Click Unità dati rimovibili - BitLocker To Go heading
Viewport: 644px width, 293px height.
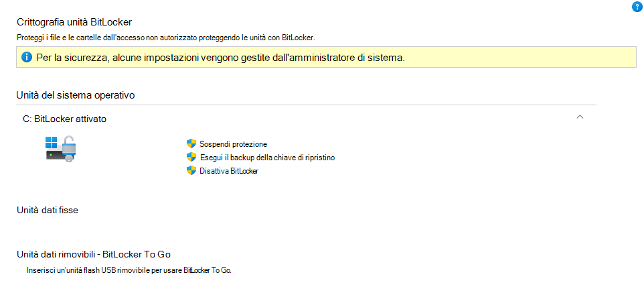[94, 254]
